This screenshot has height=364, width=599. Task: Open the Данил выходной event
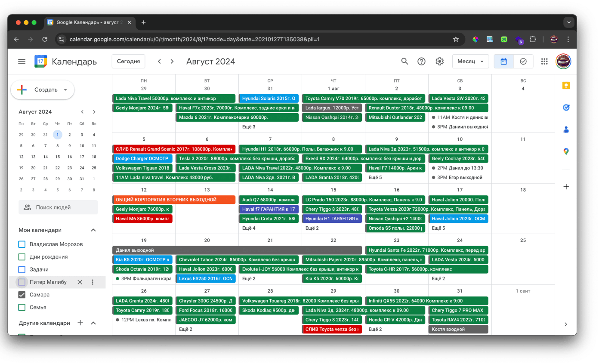(237, 250)
